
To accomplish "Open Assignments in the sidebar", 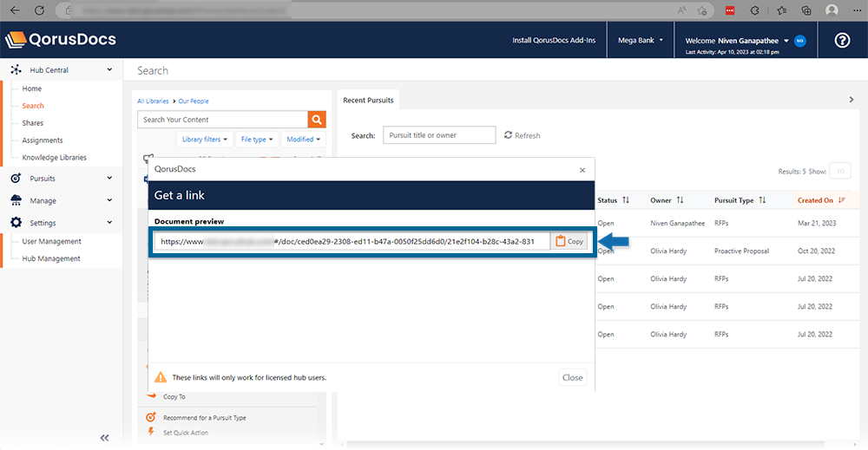I will tap(43, 140).
